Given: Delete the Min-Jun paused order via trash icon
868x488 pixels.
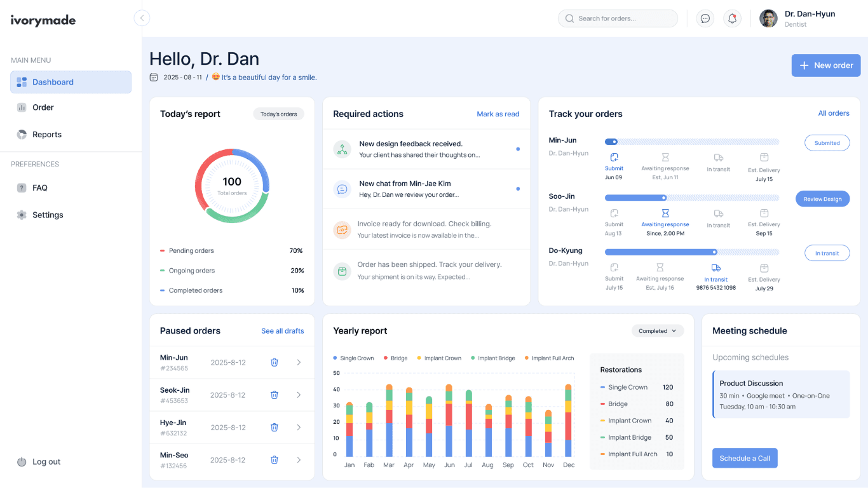Looking at the screenshot, I should pos(274,362).
